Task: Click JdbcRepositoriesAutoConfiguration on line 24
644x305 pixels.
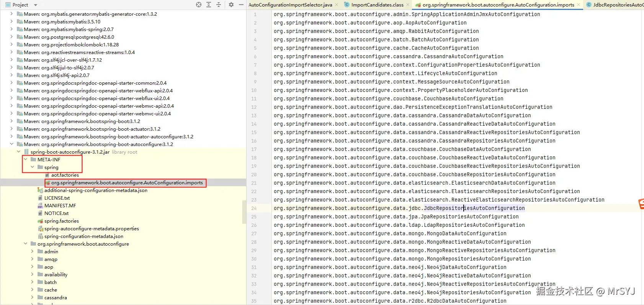Action: [x=474, y=208]
